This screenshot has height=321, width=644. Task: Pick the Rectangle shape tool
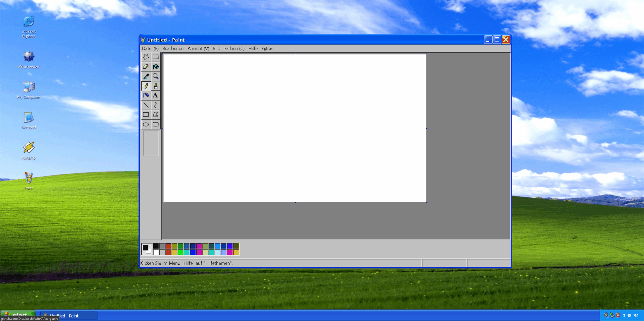(x=146, y=115)
